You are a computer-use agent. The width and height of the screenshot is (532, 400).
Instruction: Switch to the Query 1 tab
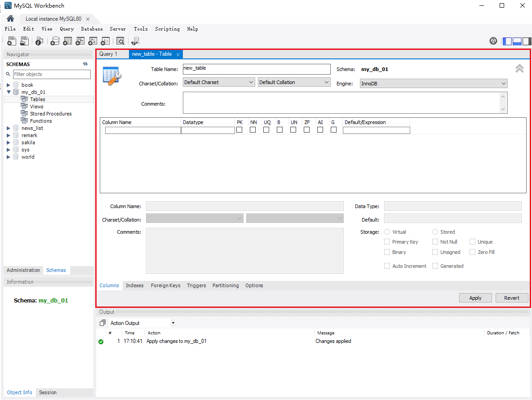(x=109, y=54)
